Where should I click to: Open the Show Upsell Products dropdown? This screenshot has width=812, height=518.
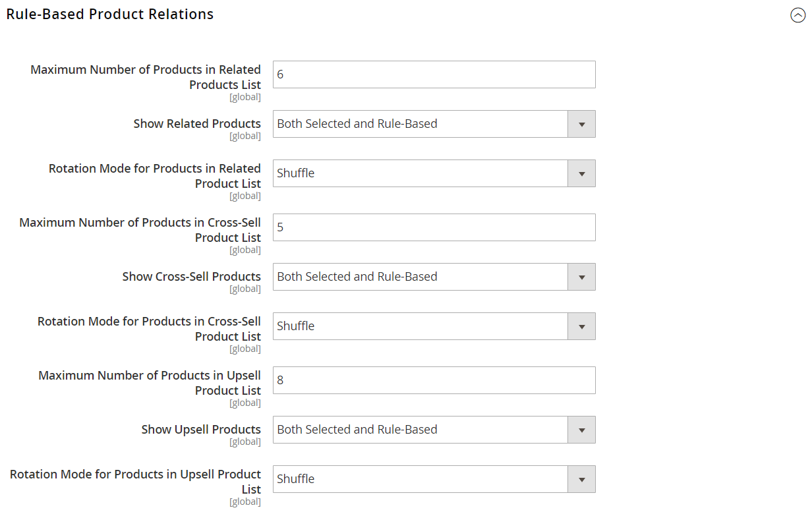[434, 430]
